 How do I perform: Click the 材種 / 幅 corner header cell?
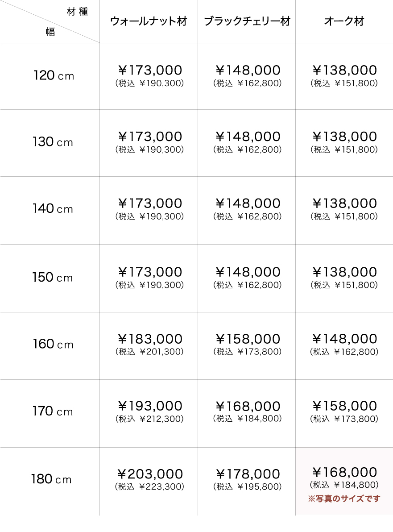50,21
